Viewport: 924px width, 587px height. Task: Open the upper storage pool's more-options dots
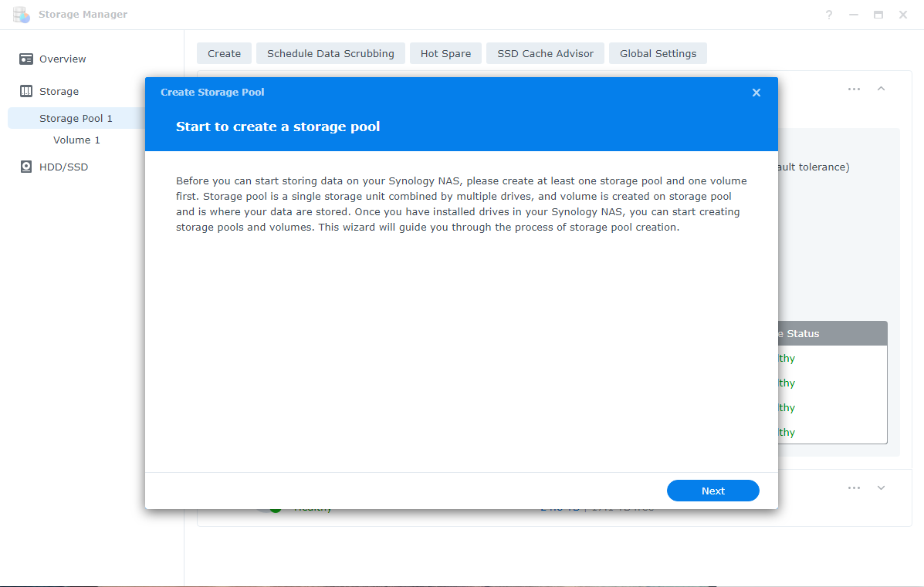[x=854, y=89]
